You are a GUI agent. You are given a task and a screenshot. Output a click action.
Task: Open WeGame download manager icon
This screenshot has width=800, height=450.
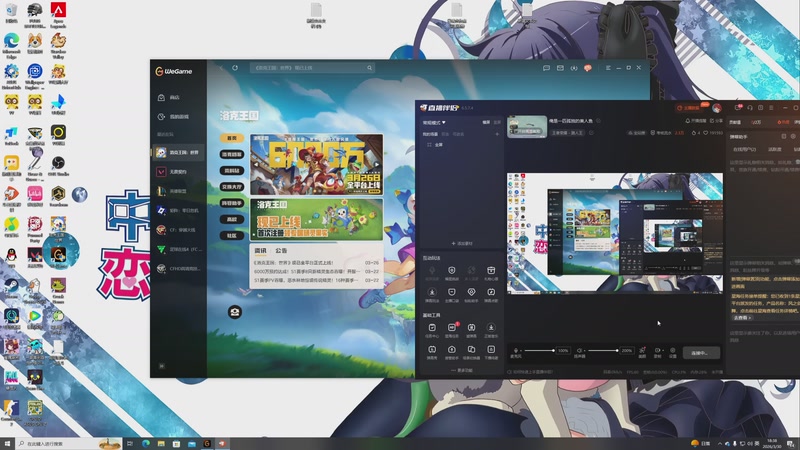click(573, 67)
